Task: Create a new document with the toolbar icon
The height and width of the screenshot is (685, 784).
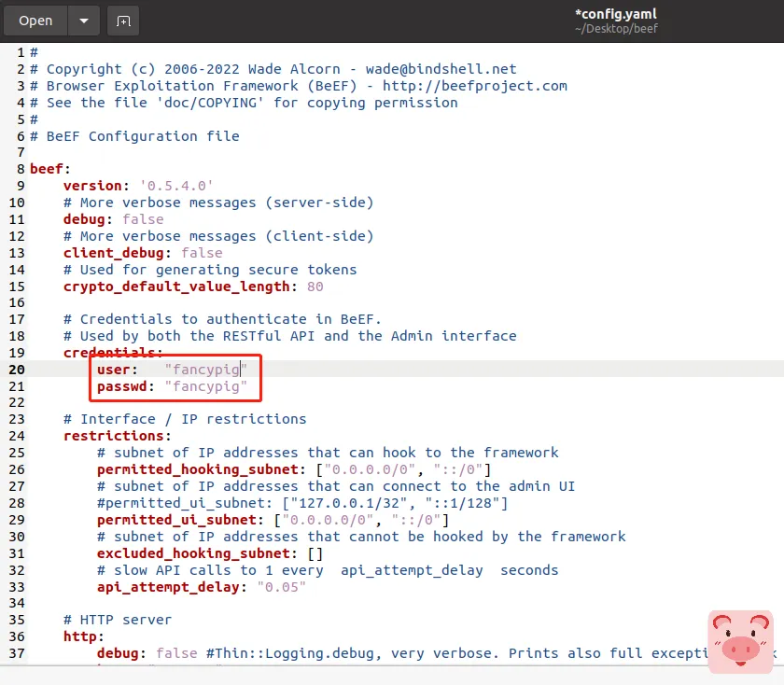Action: (x=123, y=21)
